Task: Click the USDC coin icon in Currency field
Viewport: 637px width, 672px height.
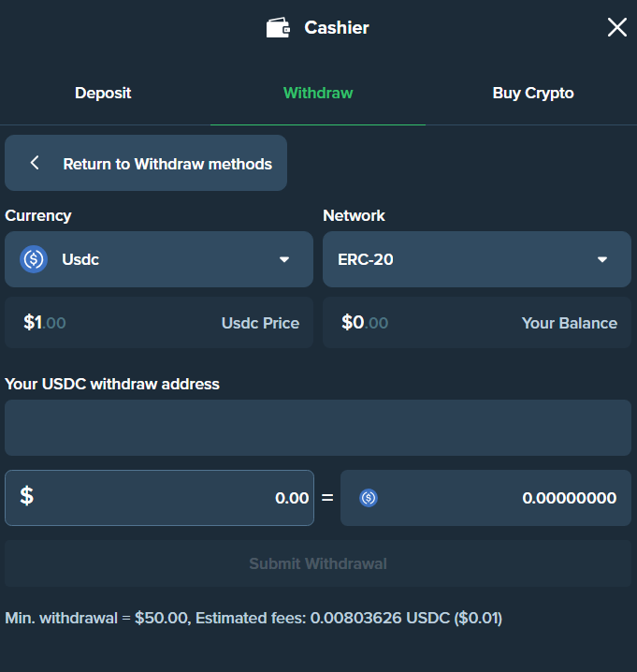Action: tap(34, 259)
